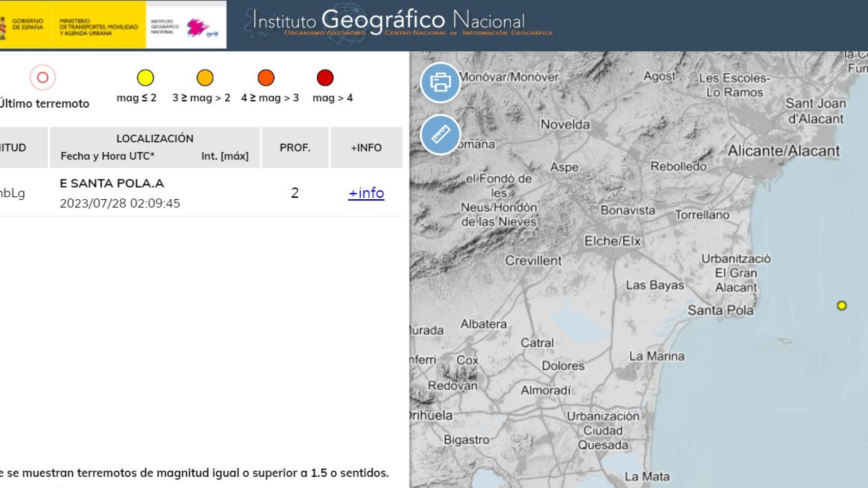Click Elche/Elx label on the map
This screenshot has height=488, width=868.
(612, 241)
